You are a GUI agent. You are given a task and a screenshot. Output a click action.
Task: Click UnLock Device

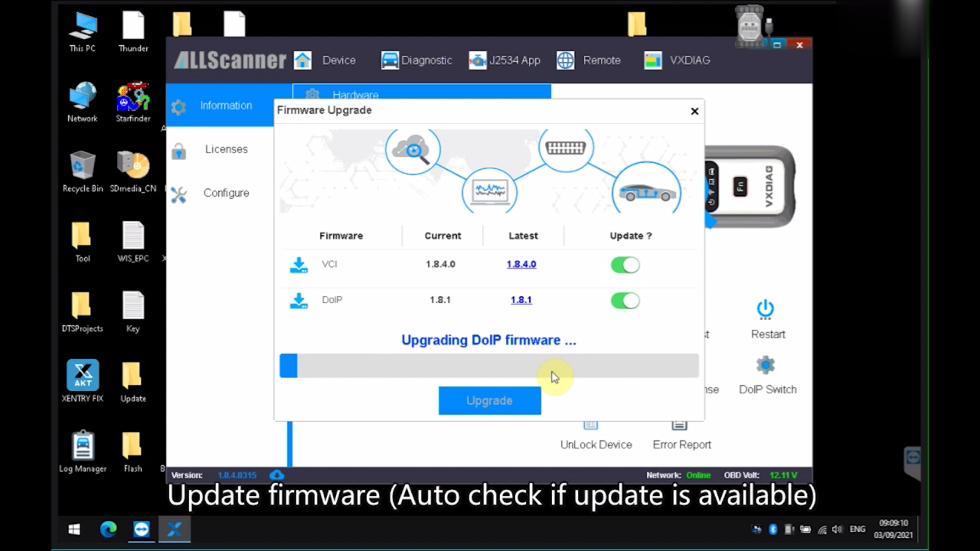596,445
